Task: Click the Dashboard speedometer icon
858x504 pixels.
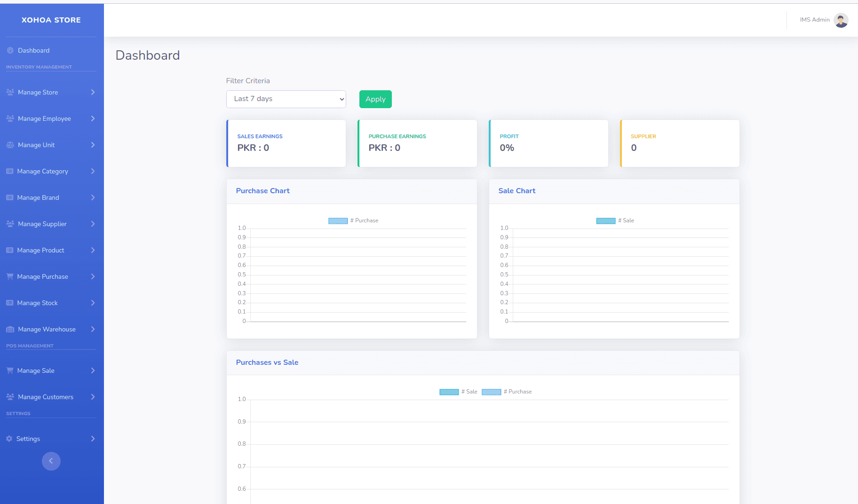Action: [x=10, y=50]
